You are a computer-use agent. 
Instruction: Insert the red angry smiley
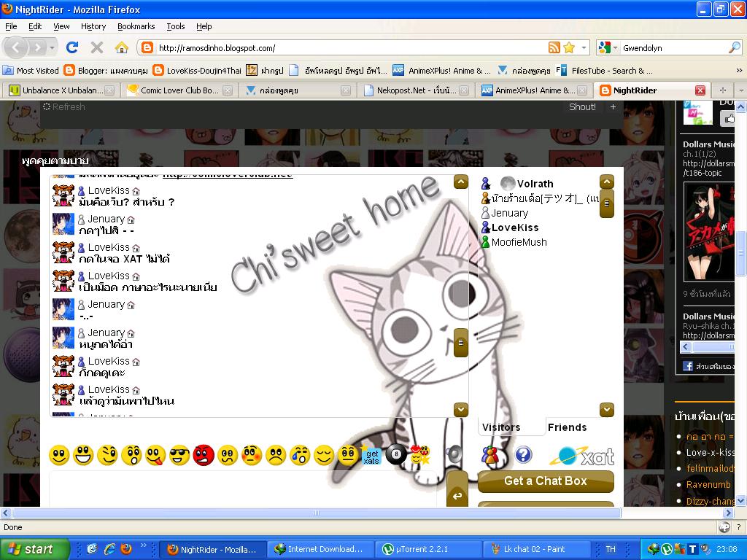coord(204,455)
